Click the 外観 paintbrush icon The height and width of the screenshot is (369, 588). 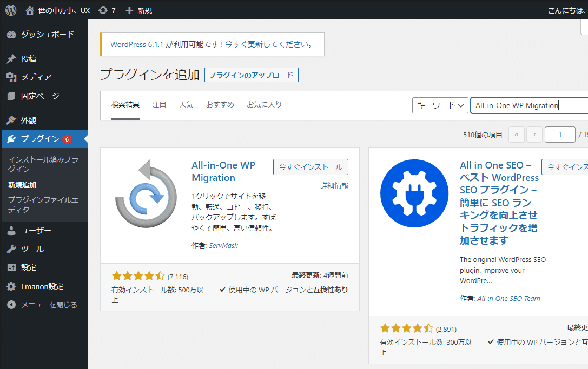[11, 120]
